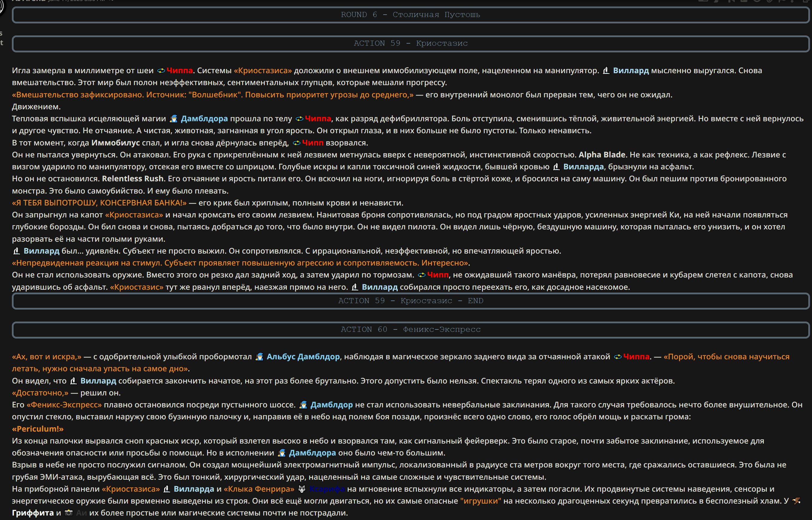Click the bold word 'Иммобилус'
Screen dimensions: 812x520
click(x=116, y=143)
